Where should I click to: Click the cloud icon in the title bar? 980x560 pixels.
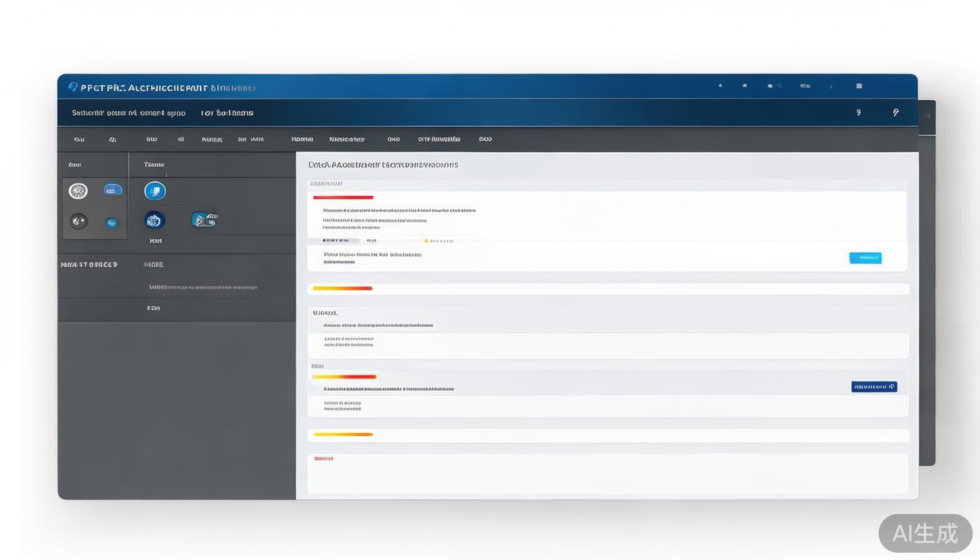(x=770, y=86)
